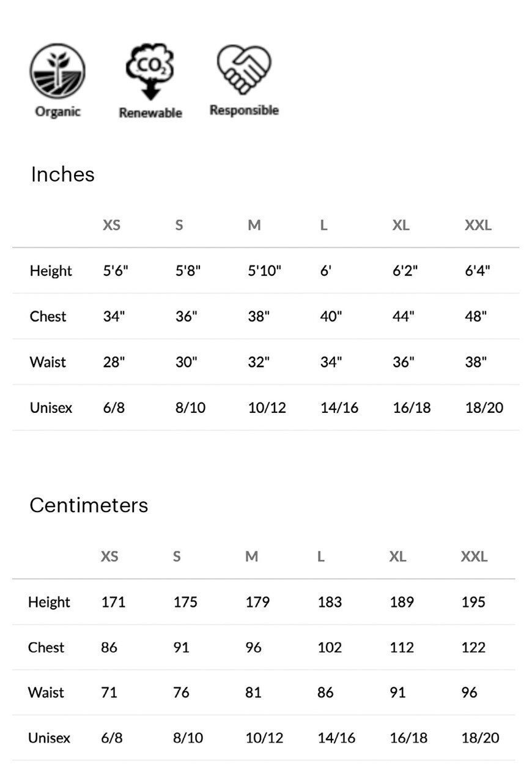Select the 5'10" height cell

pyautogui.click(x=264, y=271)
